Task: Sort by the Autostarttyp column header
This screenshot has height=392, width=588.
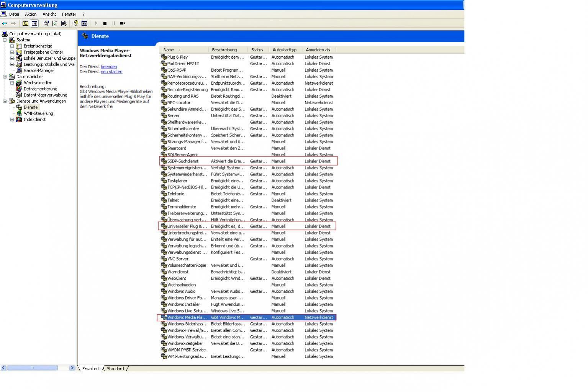Action: [x=286, y=50]
